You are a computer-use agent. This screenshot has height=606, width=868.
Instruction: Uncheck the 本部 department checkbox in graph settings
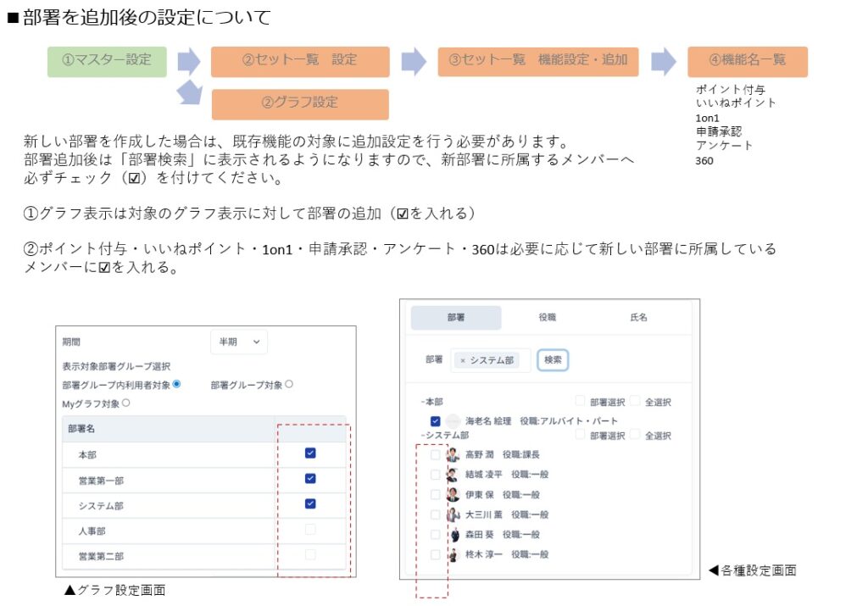pyautogui.click(x=310, y=453)
